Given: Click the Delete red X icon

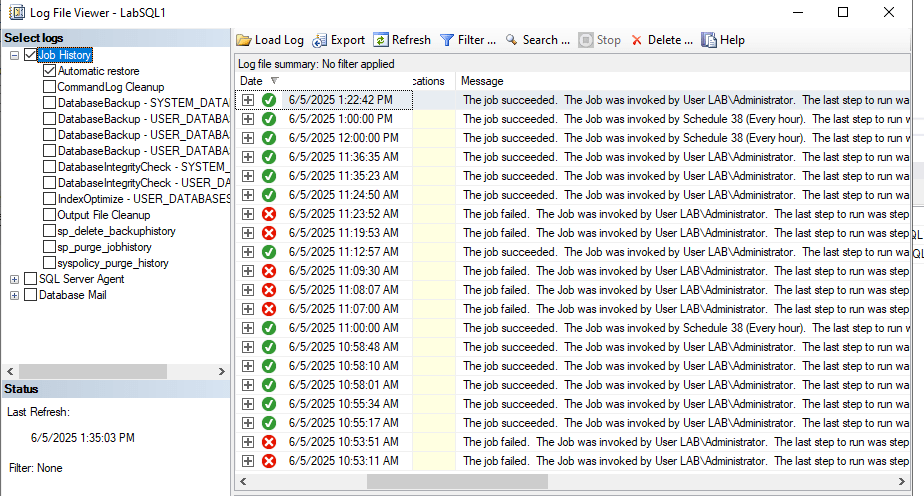Looking at the screenshot, I should 636,40.
